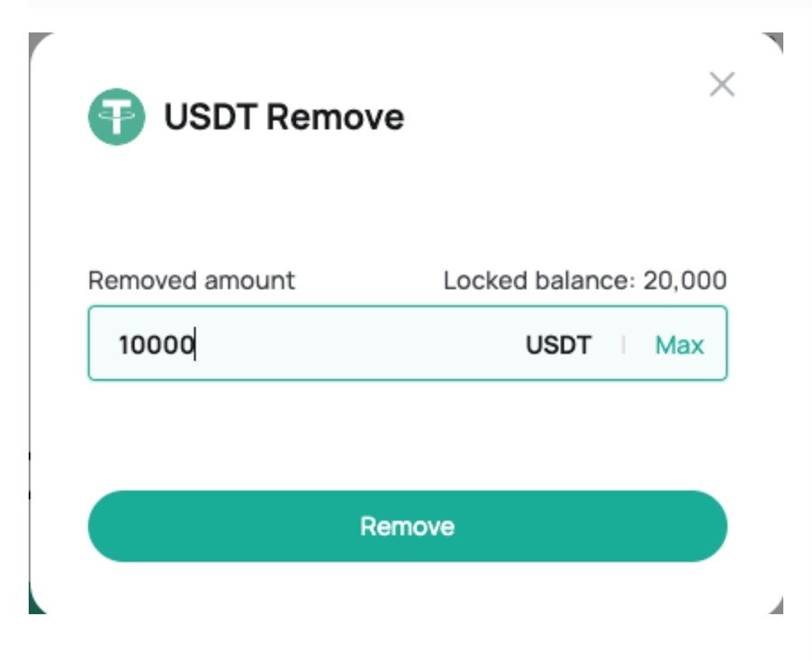This screenshot has height=661, width=812.
Task: Click the USDT currency label inside input
Action: [558, 345]
